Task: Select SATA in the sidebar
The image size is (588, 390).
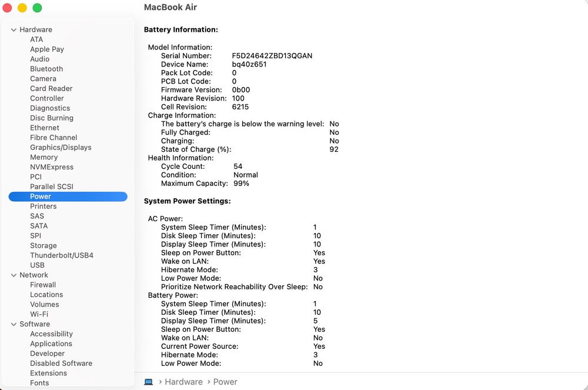Action: click(x=39, y=226)
